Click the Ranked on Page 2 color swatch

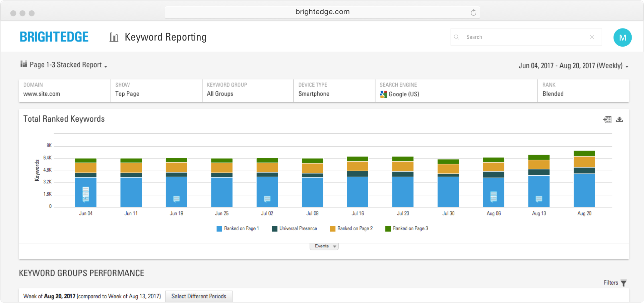[x=333, y=229]
